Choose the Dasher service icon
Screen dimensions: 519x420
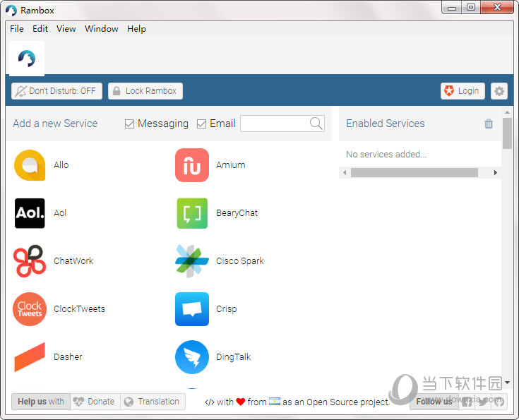click(x=30, y=357)
